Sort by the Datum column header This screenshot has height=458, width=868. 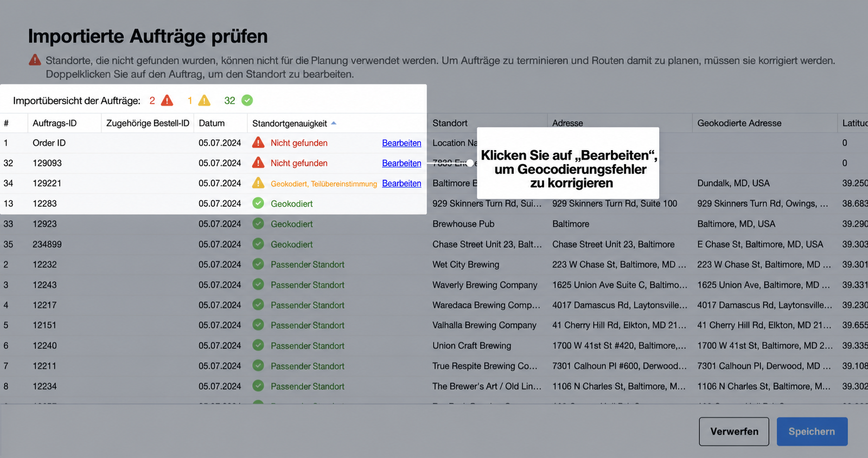pyautogui.click(x=212, y=123)
